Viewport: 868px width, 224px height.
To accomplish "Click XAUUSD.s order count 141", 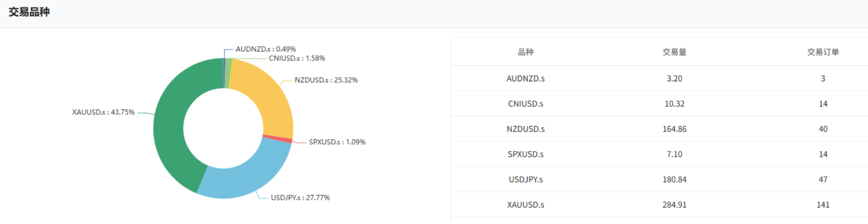I will 823,205.
